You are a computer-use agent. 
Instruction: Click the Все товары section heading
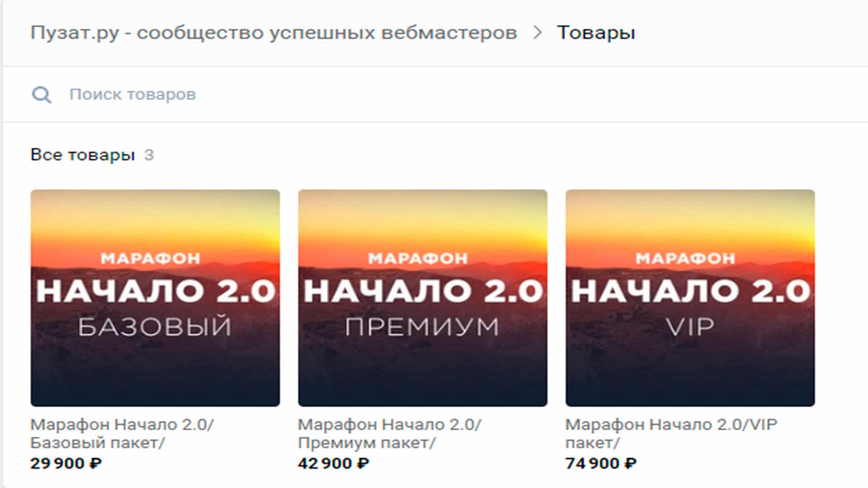tap(83, 155)
